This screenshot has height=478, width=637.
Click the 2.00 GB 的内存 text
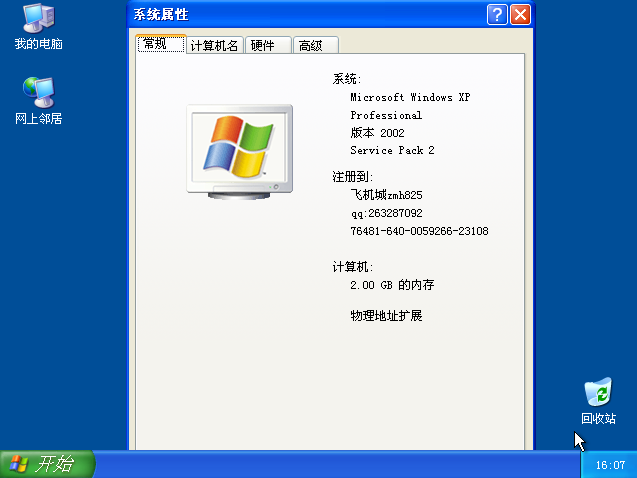(x=392, y=285)
